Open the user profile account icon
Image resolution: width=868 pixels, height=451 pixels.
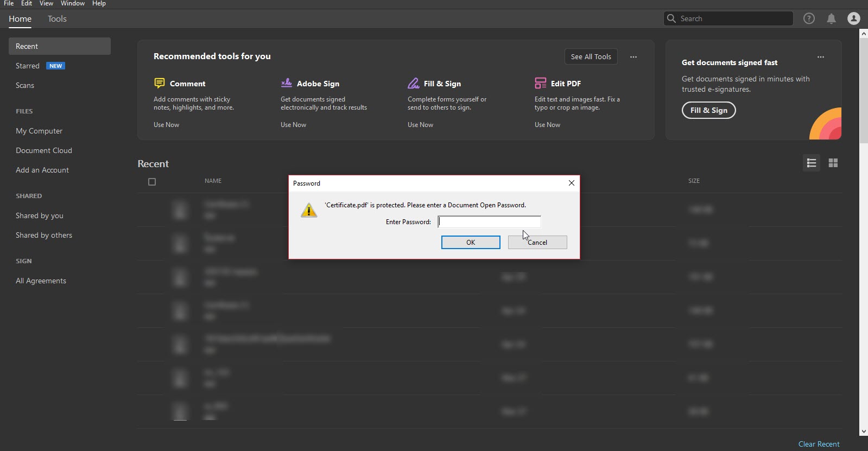pos(854,18)
